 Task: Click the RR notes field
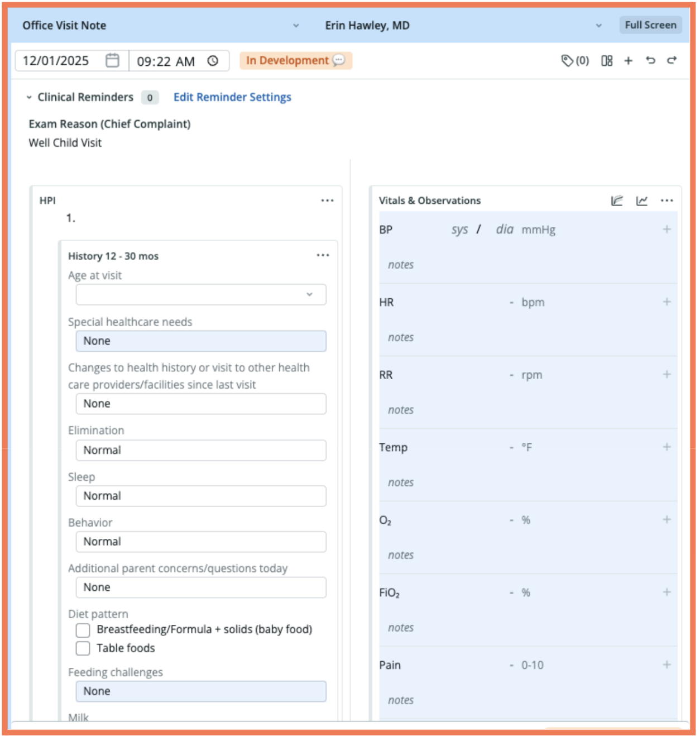(x=401, y=410)
